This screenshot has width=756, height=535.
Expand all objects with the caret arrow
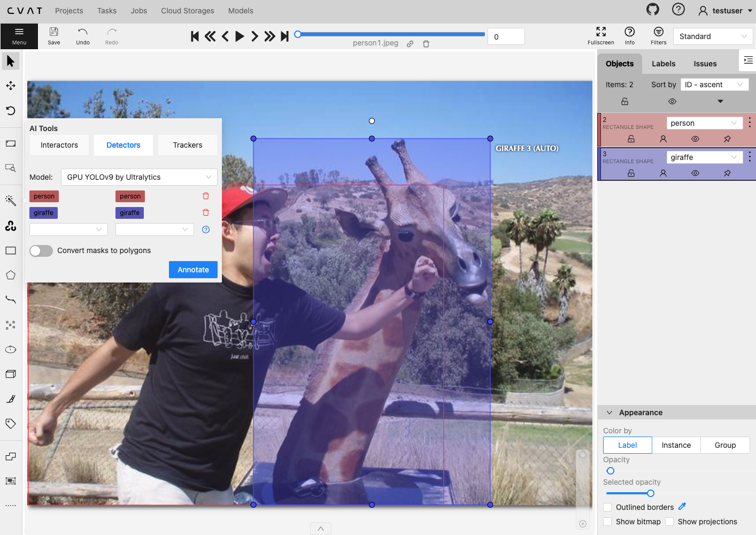pyautogui.click(x=720, y=102)
